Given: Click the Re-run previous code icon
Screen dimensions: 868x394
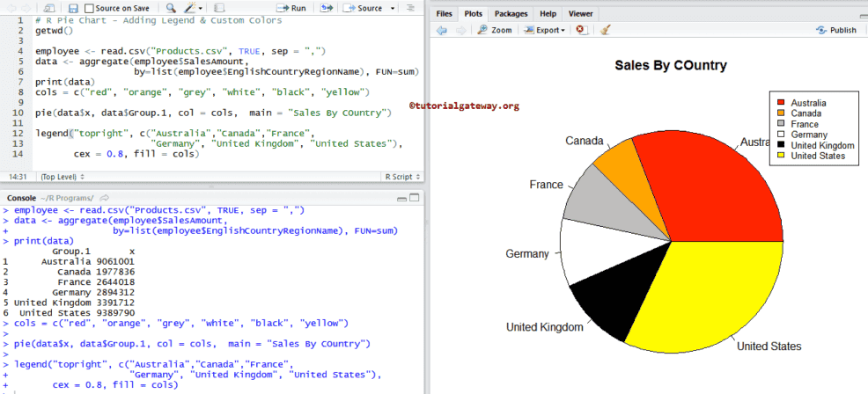Looking at the screenshot, I should tap(327, 8).
